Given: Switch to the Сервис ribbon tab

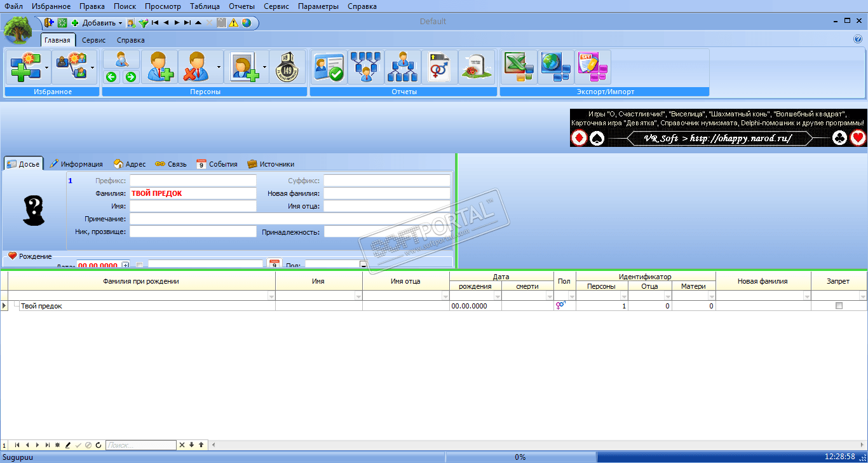Looking at the screenshot, I should 94,40.
